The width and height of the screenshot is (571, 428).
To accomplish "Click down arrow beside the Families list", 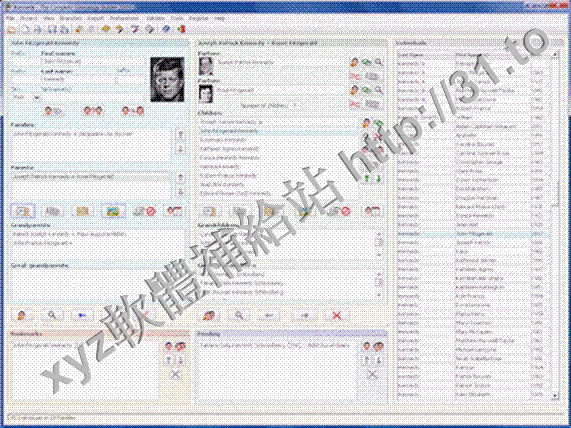I will [x=181, y=149].
